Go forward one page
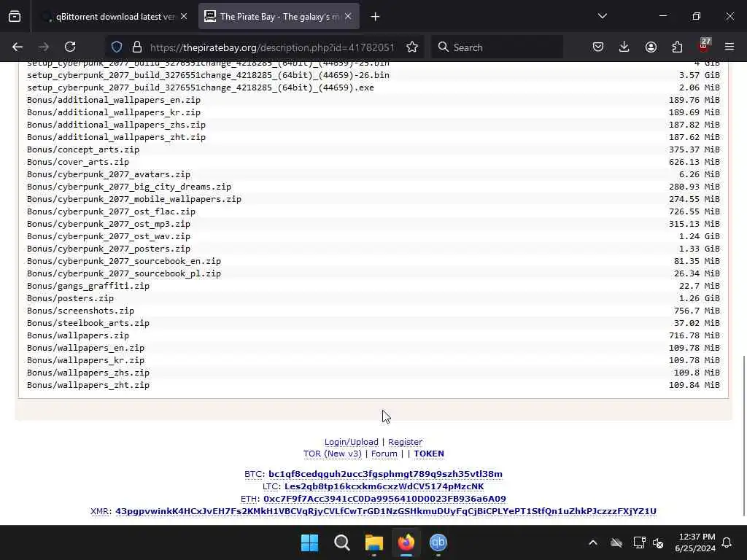 point(43,47)
